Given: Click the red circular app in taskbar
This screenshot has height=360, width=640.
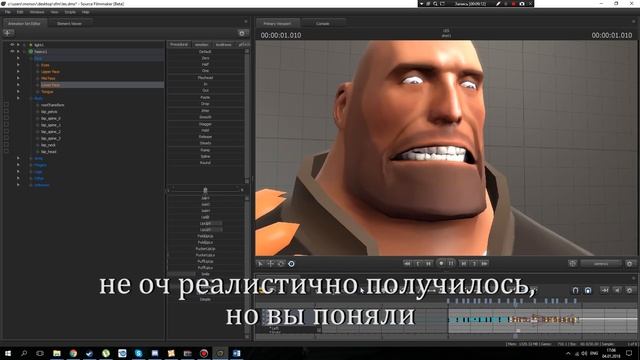Looking at the screenshot, I should tap(204, 353).
